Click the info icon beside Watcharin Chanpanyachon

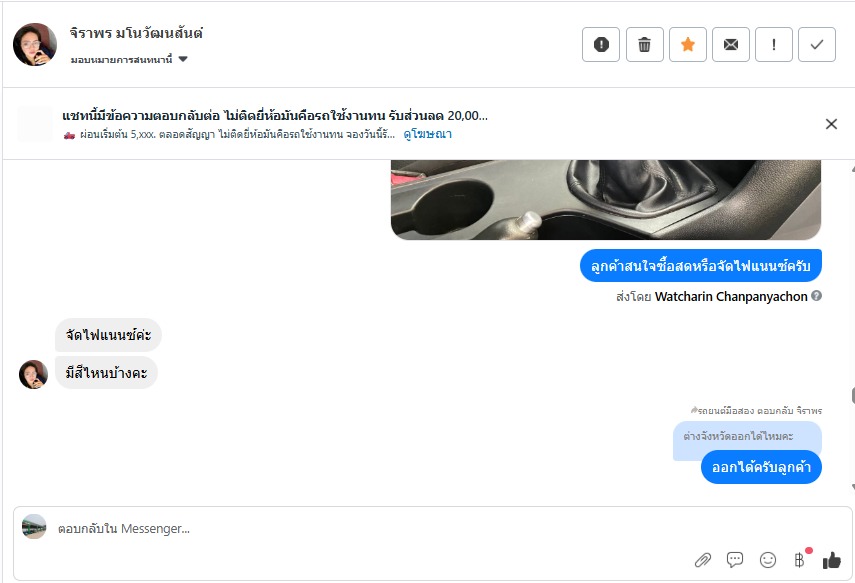click(817, 297)
